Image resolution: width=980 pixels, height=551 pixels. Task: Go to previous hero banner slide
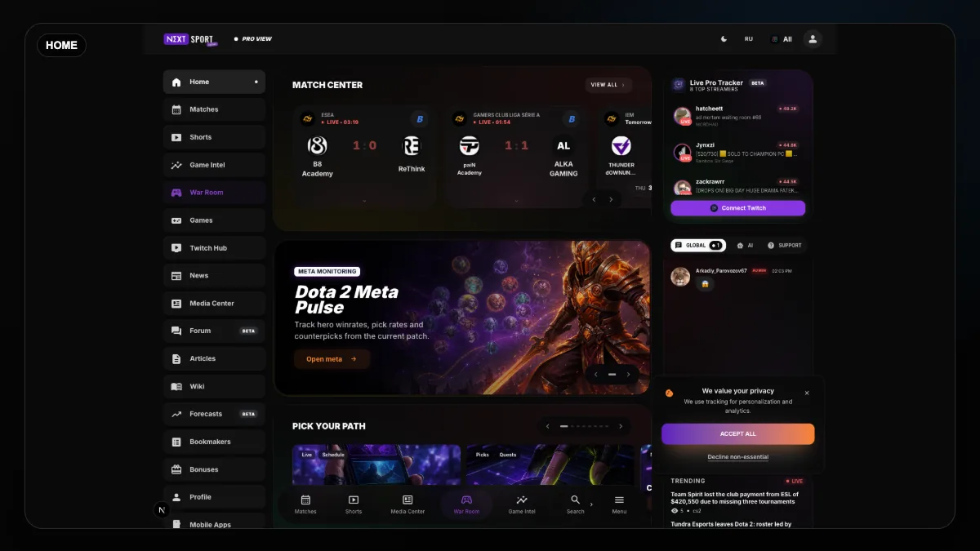(x=595, y=375)
